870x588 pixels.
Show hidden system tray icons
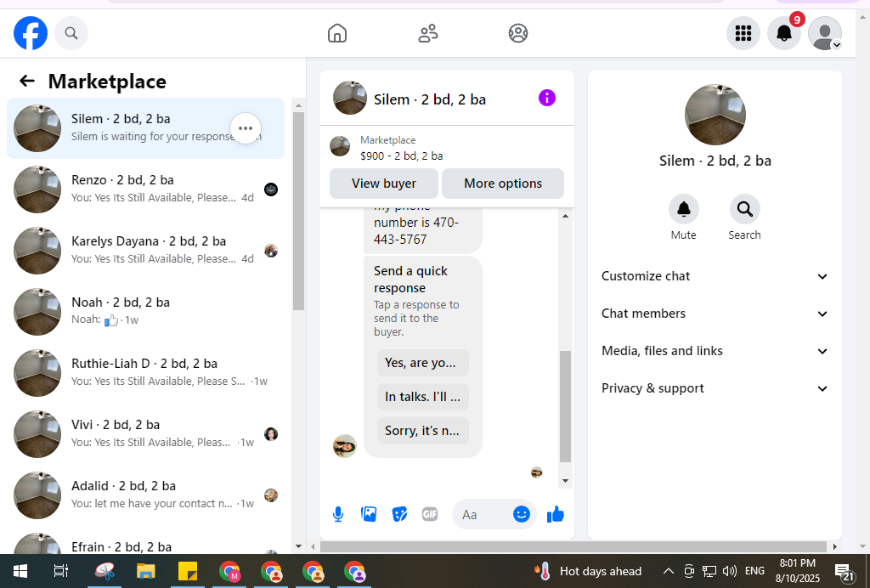(x=669, y=571)
